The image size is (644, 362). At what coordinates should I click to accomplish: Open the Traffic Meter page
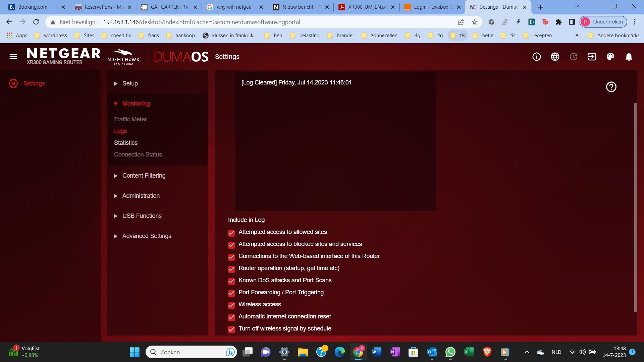[130, 119]
